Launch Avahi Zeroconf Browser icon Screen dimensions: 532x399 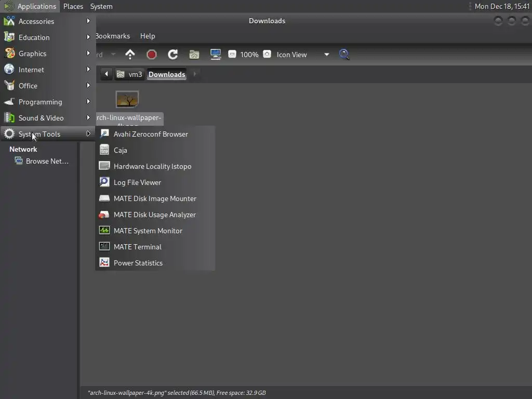click(x=104, y=134)
